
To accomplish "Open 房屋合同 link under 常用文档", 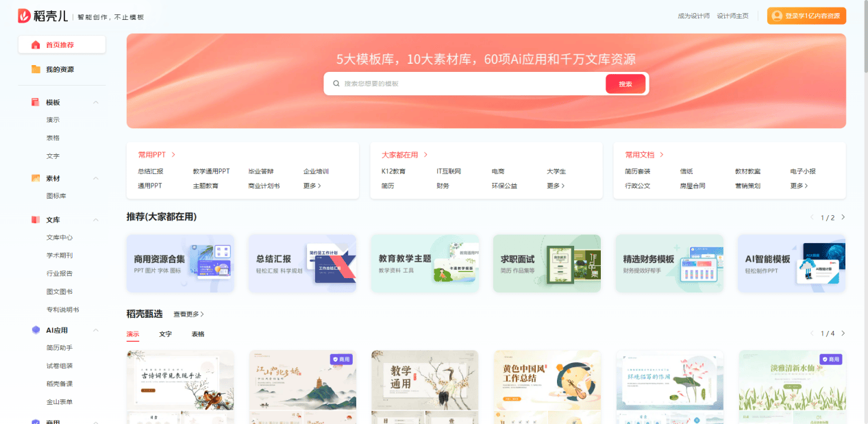I will pyautogui.click(x=693, y=186).
